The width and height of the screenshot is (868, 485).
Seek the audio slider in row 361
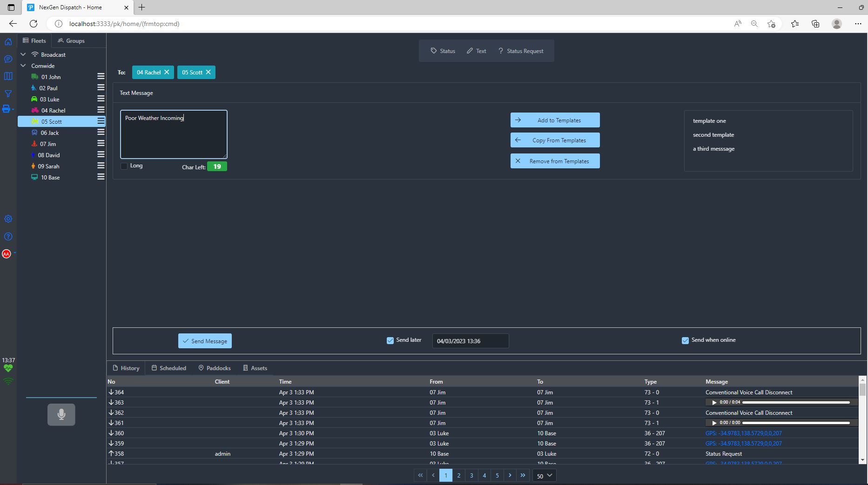point(796,423)
